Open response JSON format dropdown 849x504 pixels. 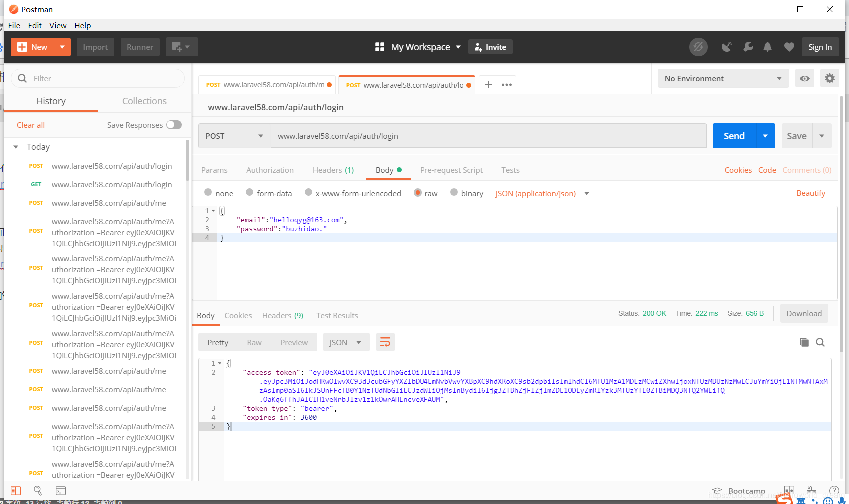tap(346, 342)
